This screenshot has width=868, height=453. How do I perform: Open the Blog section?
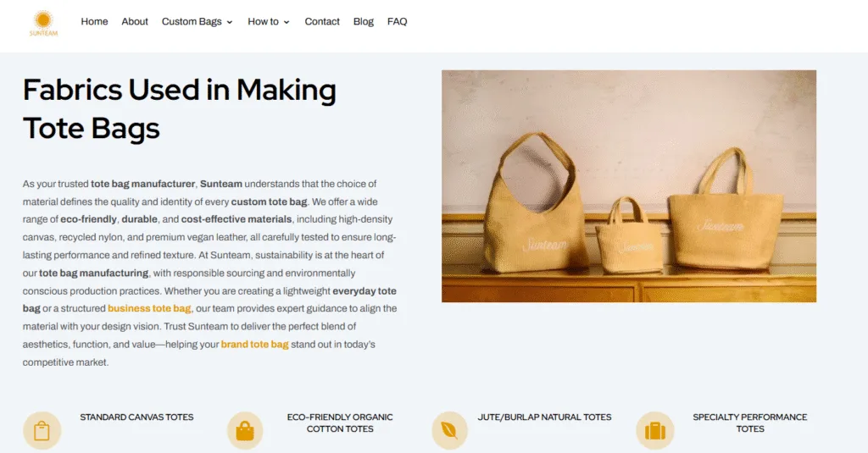point(363,21)
